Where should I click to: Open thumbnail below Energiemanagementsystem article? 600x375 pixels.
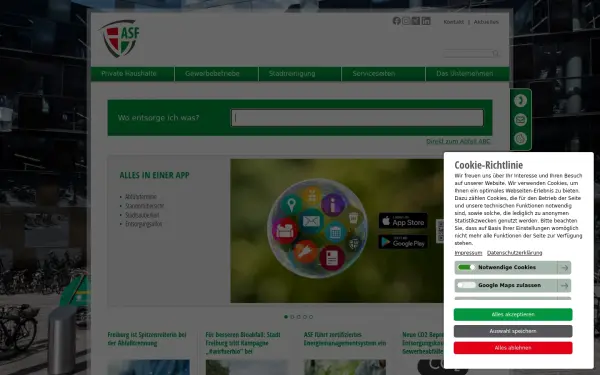pos(345,367)
